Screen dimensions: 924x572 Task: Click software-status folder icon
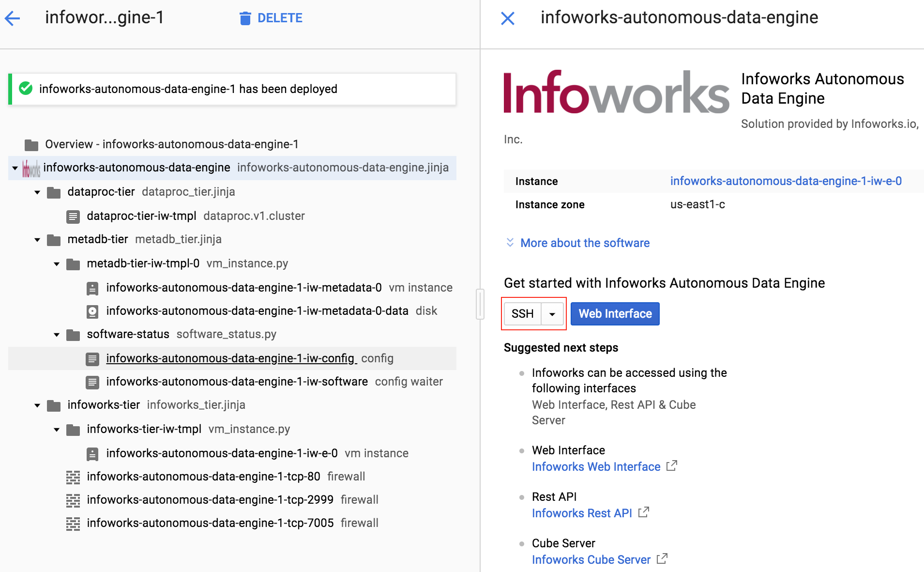click(x=73, y=335)
